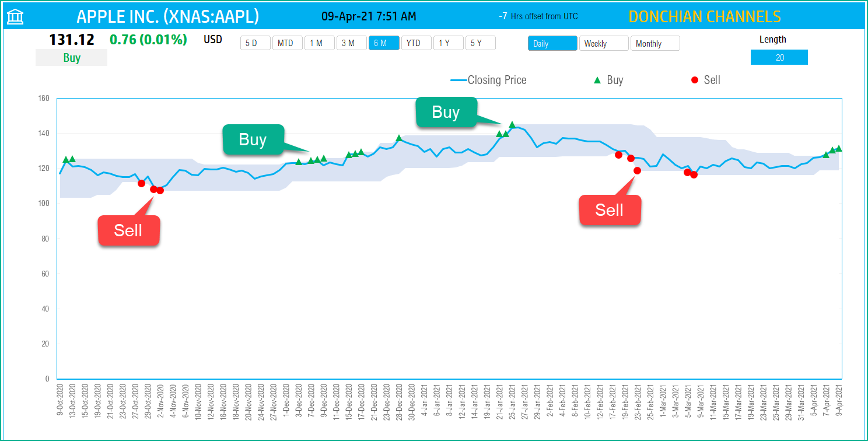Viewport: 868px width, 441px height.
Task: Click the green Buy triangle legend marker
Action: [x=597, y=80]
